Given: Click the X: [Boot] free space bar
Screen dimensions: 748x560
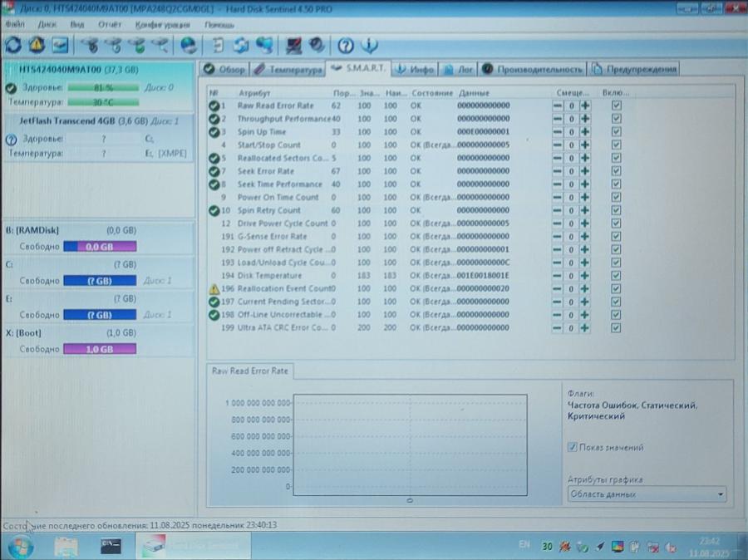Looking at the screenshot, I should pos(100,349).
